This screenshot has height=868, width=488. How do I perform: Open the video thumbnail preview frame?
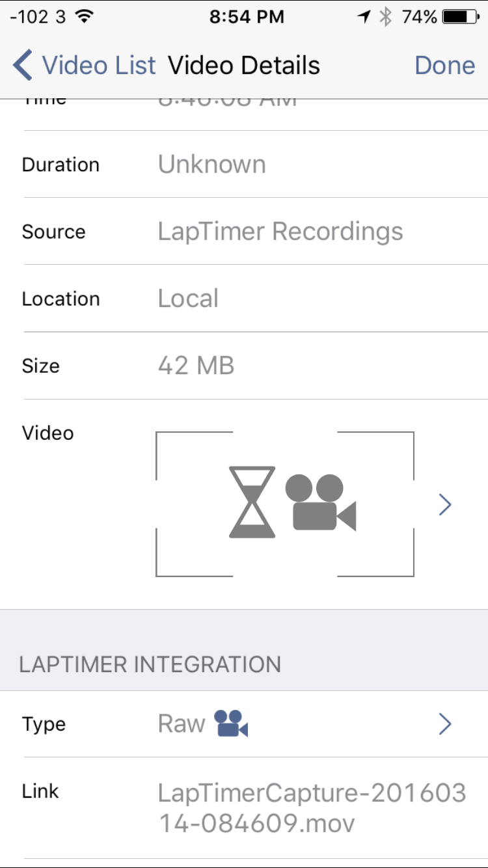tap(285, 504)
